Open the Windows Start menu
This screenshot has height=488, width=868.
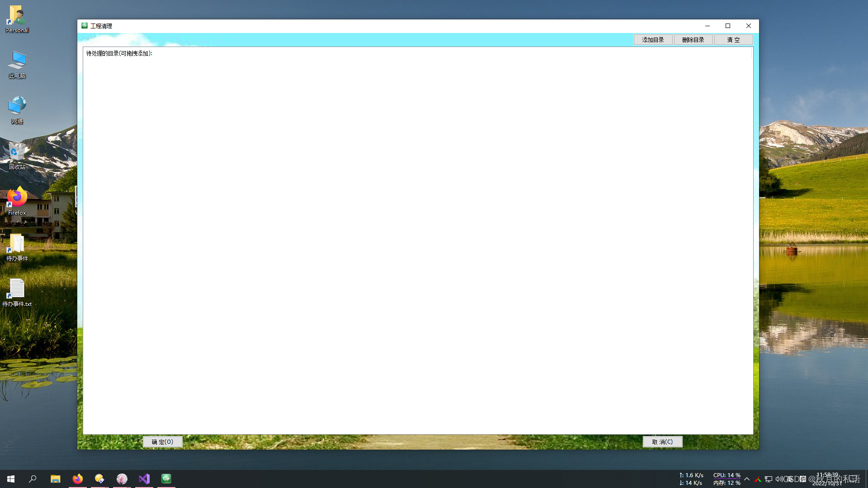[11, 479]
